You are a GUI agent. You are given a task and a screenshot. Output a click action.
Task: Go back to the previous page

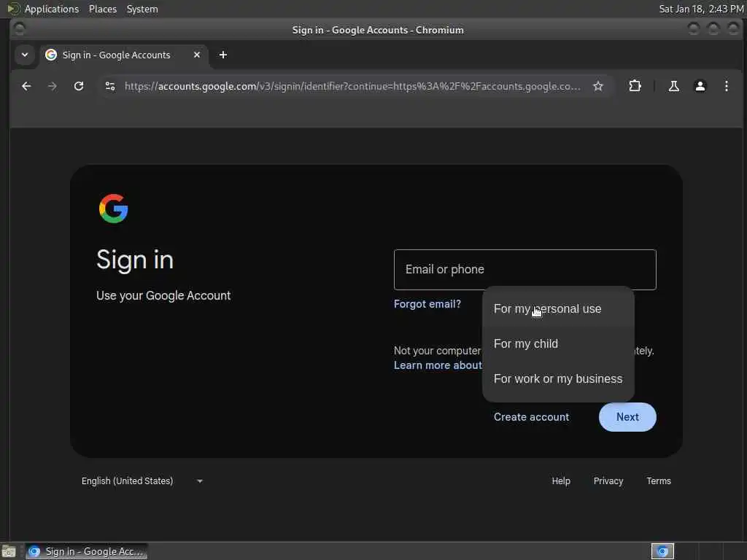click(x=27, y=86)
